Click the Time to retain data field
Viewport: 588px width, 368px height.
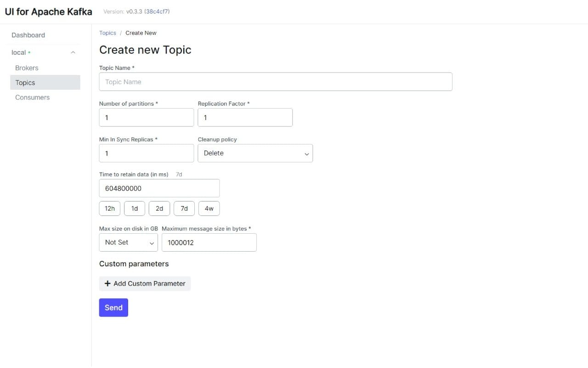159,188
